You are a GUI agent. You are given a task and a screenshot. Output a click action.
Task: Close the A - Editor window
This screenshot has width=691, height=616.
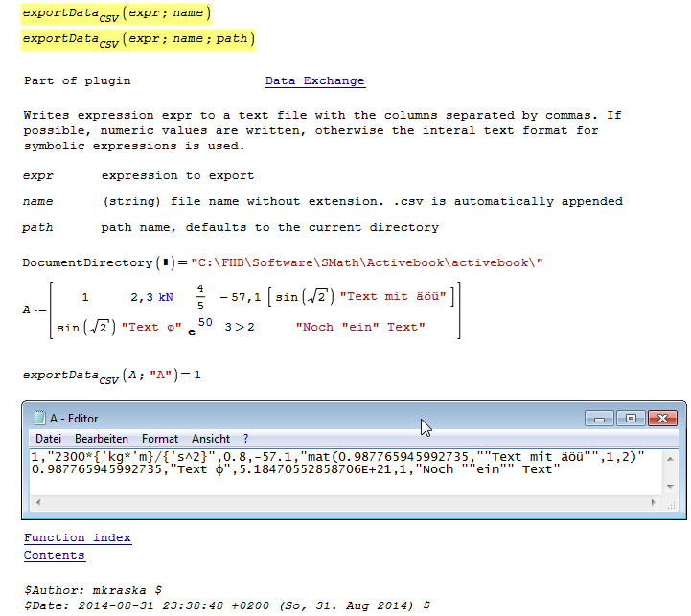662,418
